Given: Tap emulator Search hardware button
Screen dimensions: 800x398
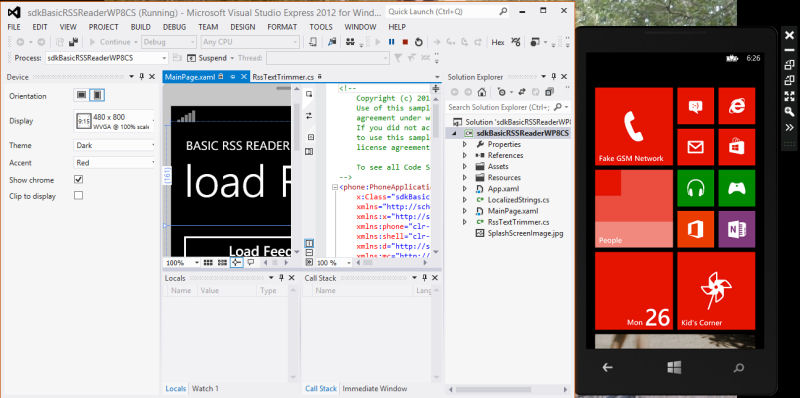Looking at the screenshot, I should (x=738, y=367).
